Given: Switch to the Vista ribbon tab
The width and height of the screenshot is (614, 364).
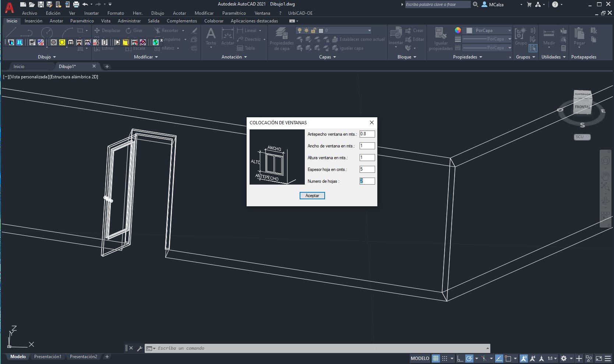Looking at the screenshot, I should [x=106, y=21].
